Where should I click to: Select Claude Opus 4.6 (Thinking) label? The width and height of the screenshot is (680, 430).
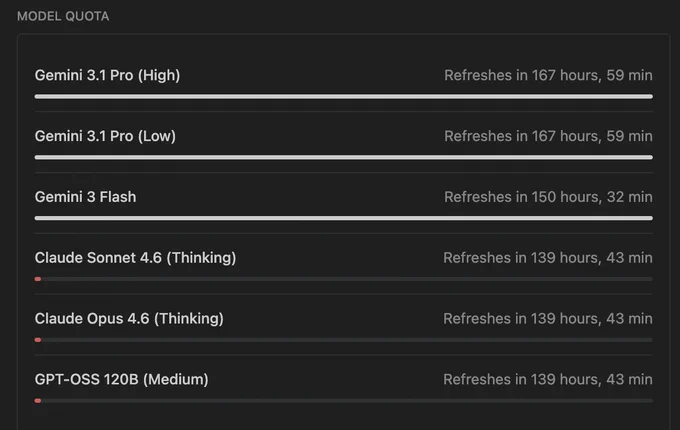point(129,319)
